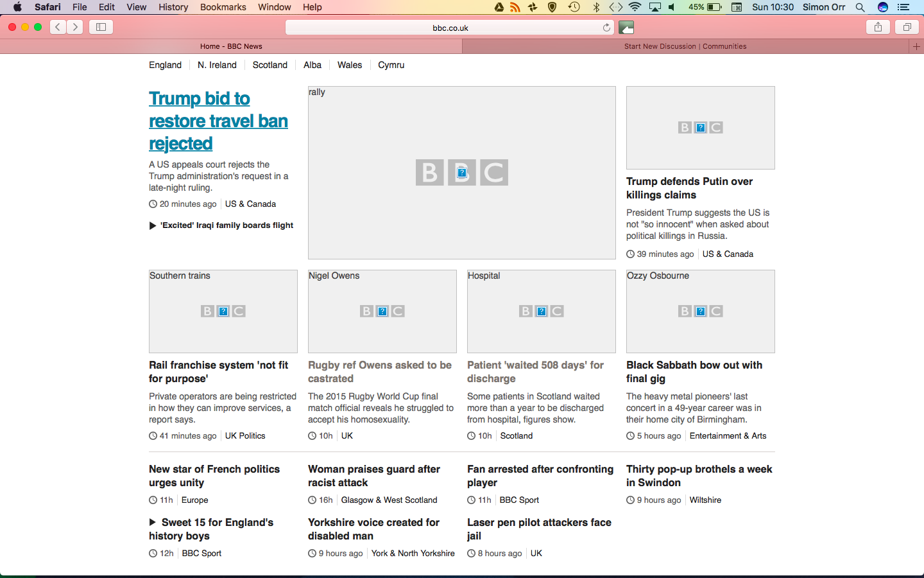This screenshot has height=578, width=924.
Task: Read 'Trump defends Putin over killings claims'
Action: [689, 188]
